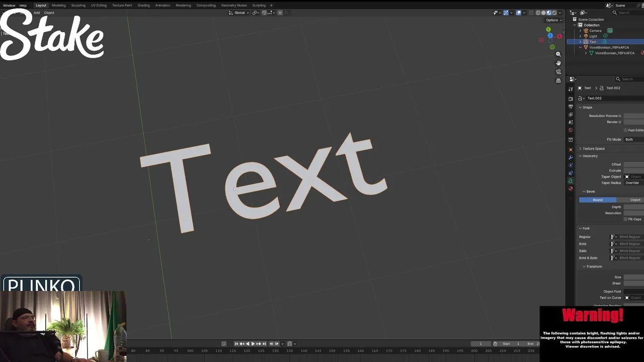Viewport: 644px width, 362px height.
Task: Click the outliner Search field
Action: pyautogui.click(x=629, y=13)
